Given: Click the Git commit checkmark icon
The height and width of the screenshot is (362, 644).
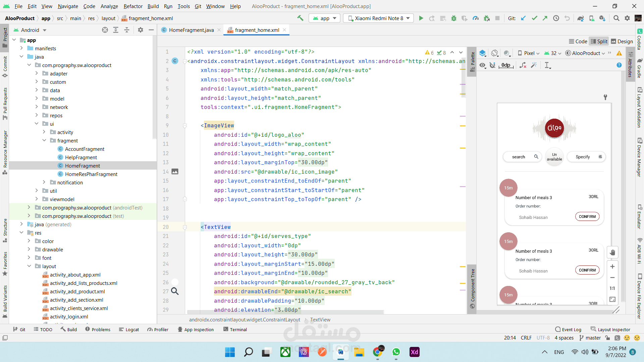Looking at the screenshot, I should pos(534,18).
